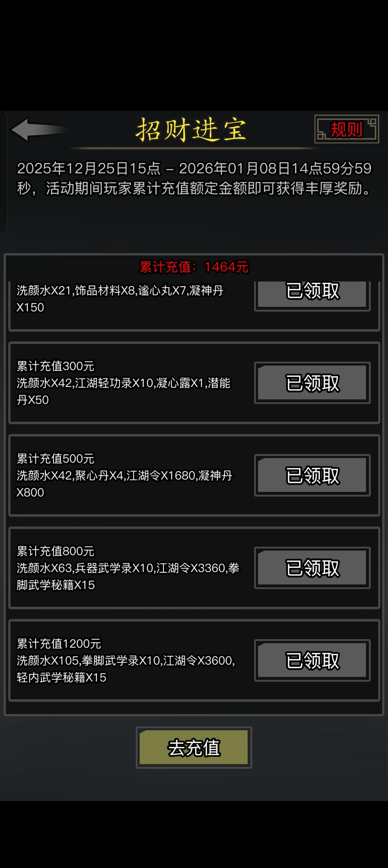Tap the 拳脚武学录X10 reward description
Image resolution: width=388 pixels, height=868 pixels.
tap(125, 669)
